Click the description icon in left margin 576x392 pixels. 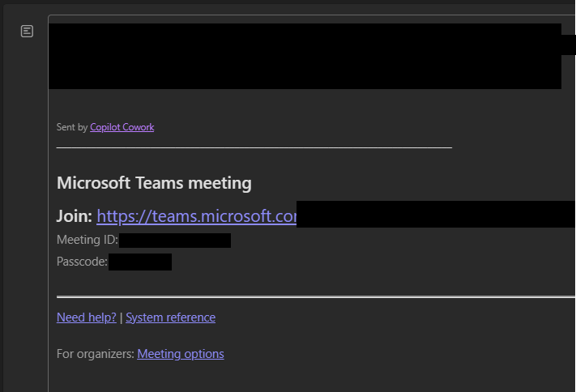pos(27,32)
